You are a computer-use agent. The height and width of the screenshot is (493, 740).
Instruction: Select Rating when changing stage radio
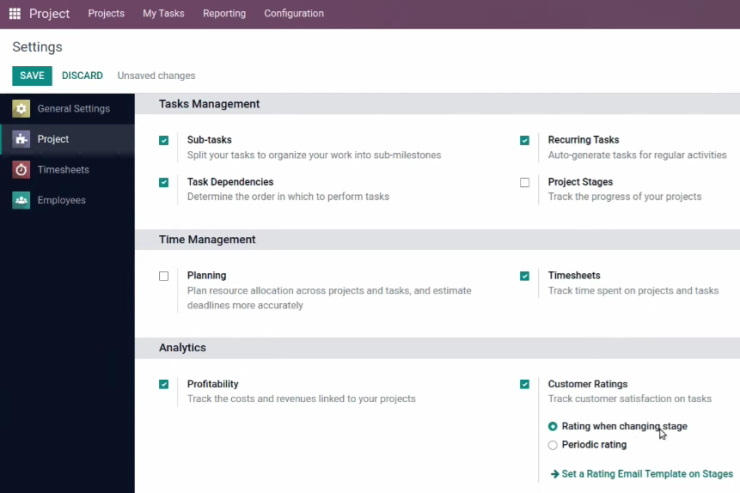tap(553, 426)
